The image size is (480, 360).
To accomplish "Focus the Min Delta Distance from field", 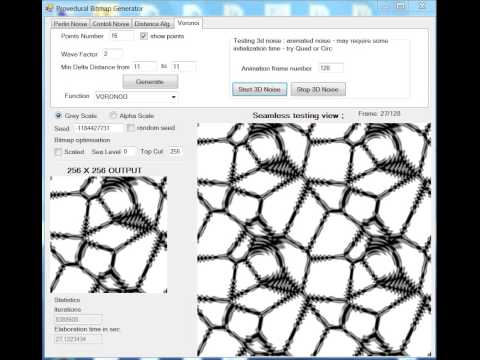I will click(x=144, y=67).
